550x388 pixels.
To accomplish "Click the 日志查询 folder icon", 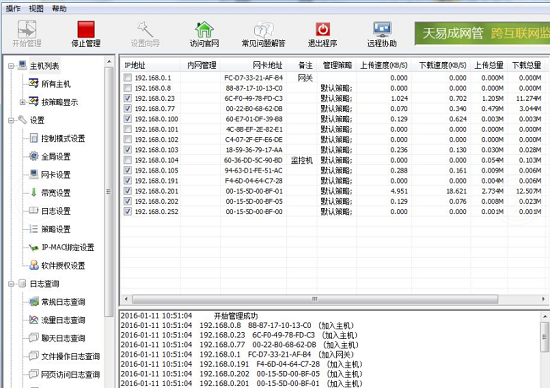I will coord(22,283).
